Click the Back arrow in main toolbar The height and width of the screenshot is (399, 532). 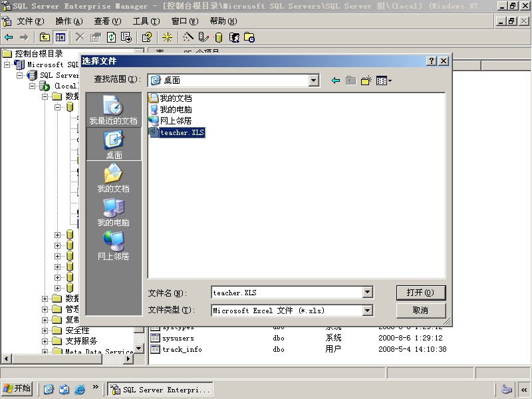pos(9,37)
